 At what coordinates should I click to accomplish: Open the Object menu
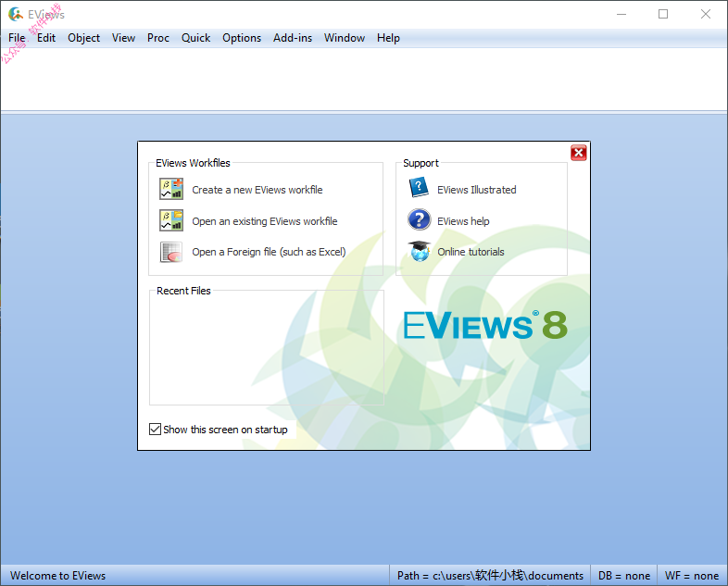[x=83, y=38]
